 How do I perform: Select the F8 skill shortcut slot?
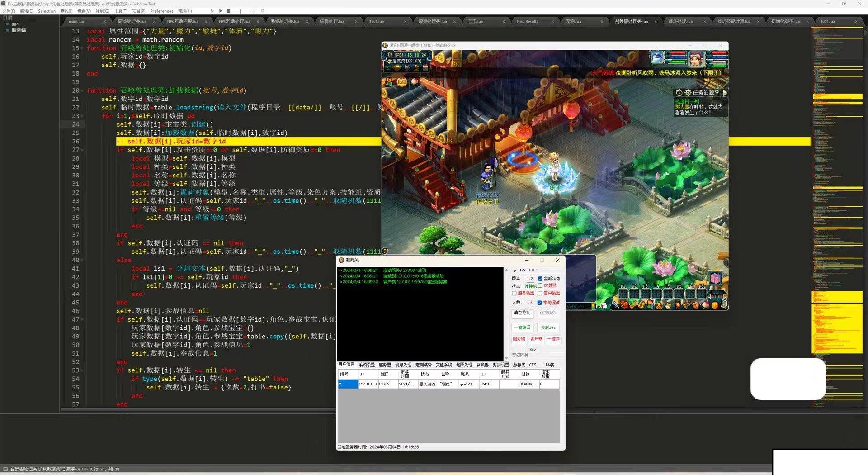[x=702, y=294]
